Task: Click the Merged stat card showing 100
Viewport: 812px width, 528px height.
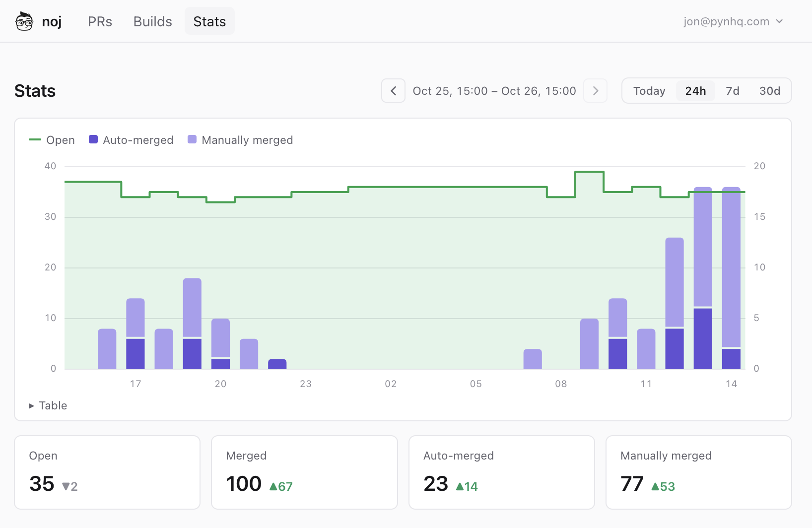Action: click(304, 472)
